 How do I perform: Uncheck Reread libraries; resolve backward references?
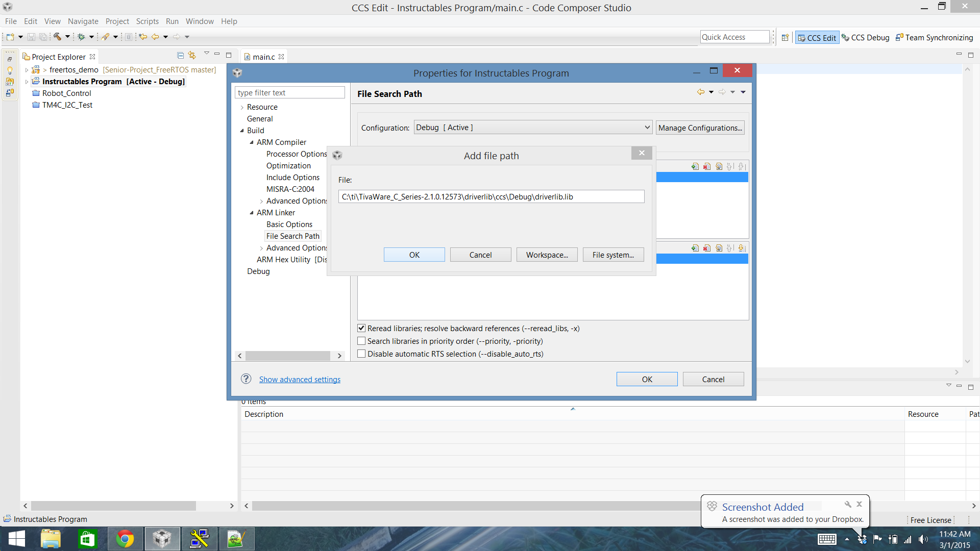click(361, 329)
